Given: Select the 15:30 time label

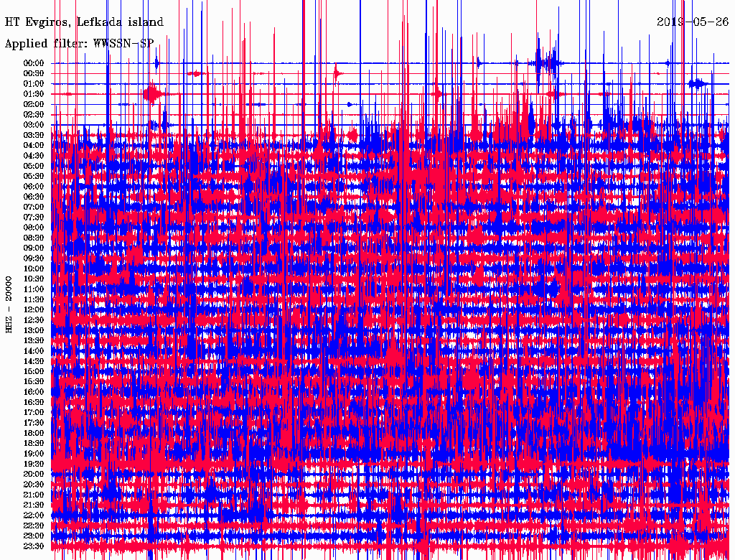Looking at the screenshot, I should tap(34, 382).
